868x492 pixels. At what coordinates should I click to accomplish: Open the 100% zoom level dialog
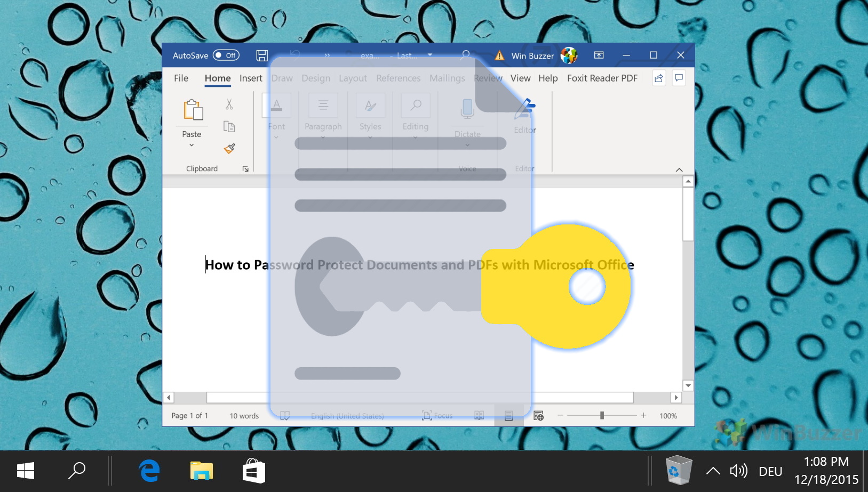(668, 416)
